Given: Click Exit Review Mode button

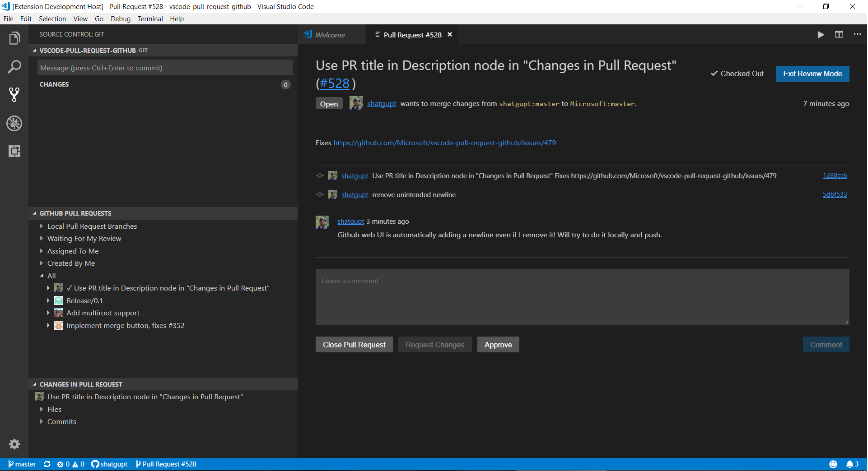Looking at the screenshot, I should (x=812, y=74).
